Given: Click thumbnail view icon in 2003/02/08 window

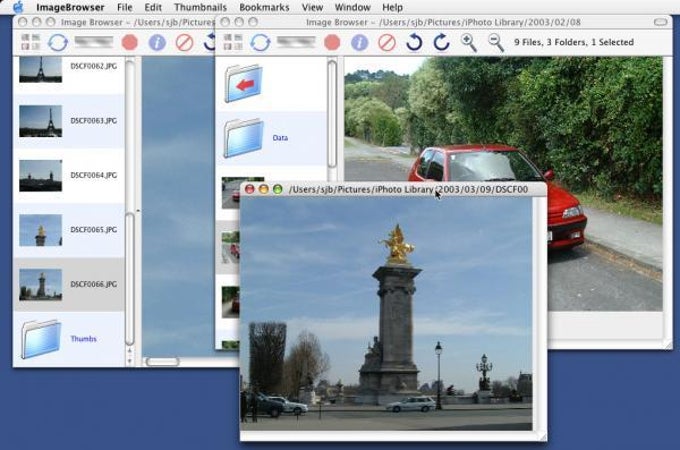Looking at the screenshot, I should click(233, 42).
